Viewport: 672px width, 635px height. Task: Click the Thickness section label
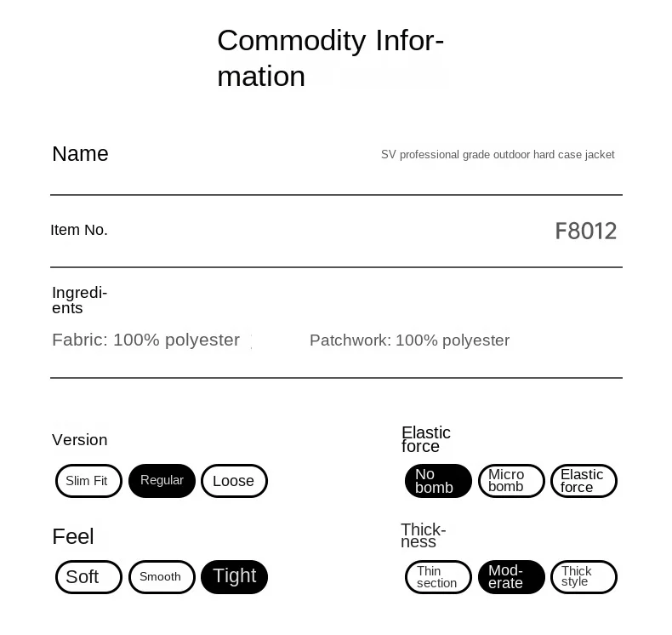(x=423, y=536)
